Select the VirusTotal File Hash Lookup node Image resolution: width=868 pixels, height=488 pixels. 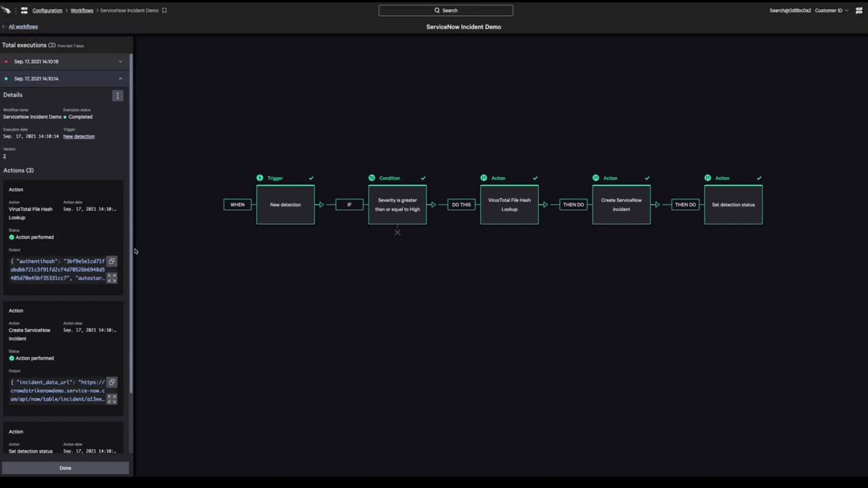click(509, 205)
